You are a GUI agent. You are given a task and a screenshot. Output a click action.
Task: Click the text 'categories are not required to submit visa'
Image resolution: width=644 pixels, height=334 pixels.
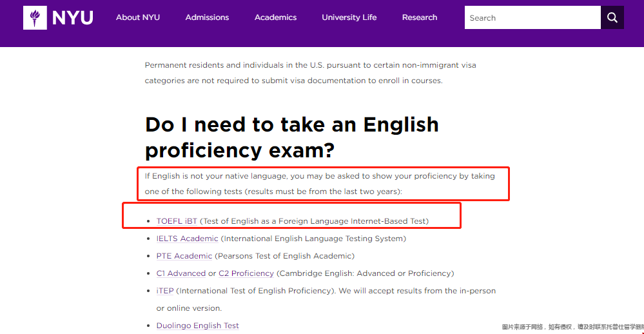(x=225, y=81)
